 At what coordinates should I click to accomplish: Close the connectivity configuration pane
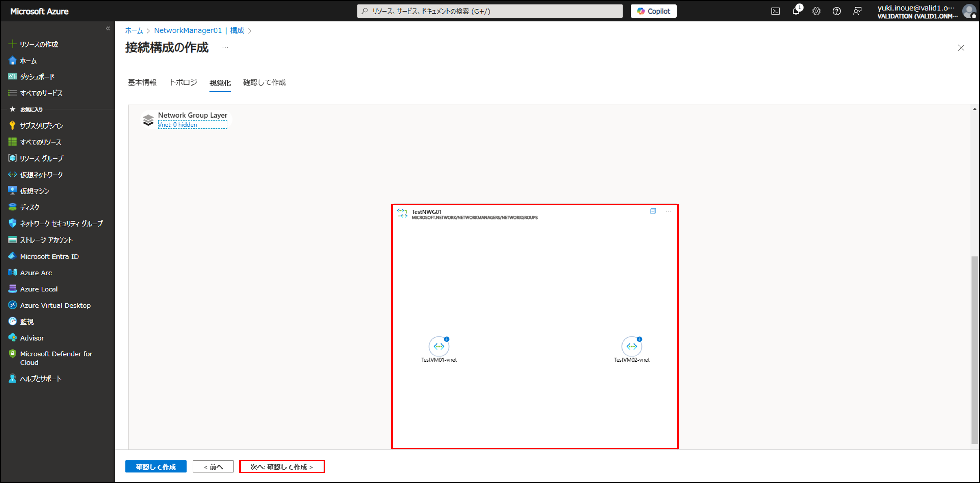961,48
